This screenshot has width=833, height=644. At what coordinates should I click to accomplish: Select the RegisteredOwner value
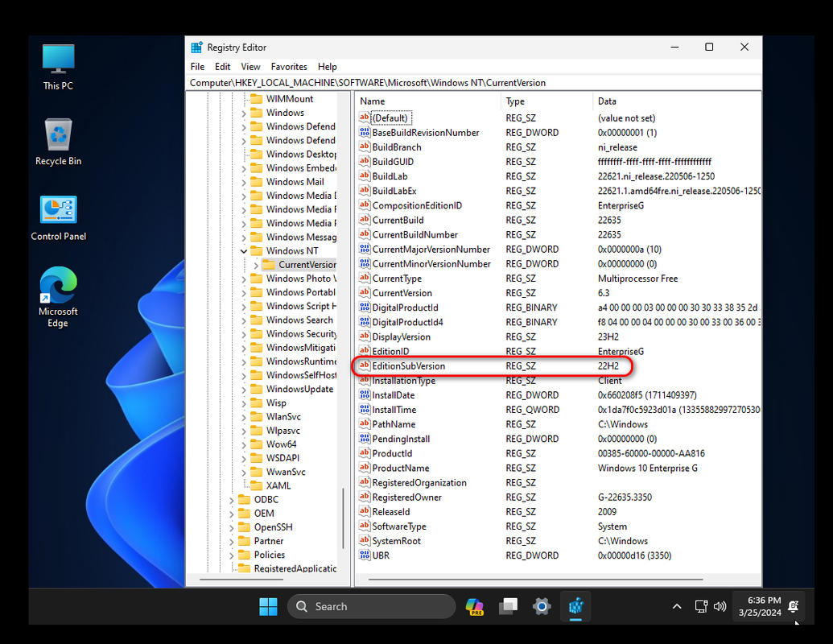407,497
